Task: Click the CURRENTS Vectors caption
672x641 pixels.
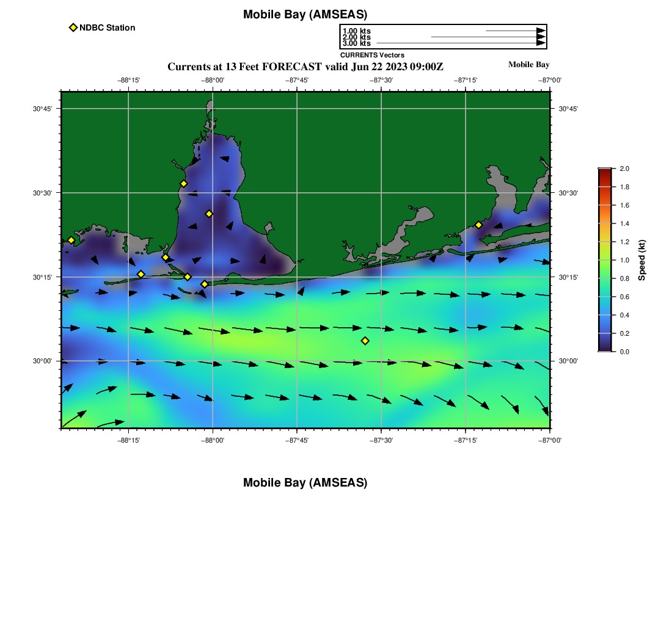Action: (372, 55)
